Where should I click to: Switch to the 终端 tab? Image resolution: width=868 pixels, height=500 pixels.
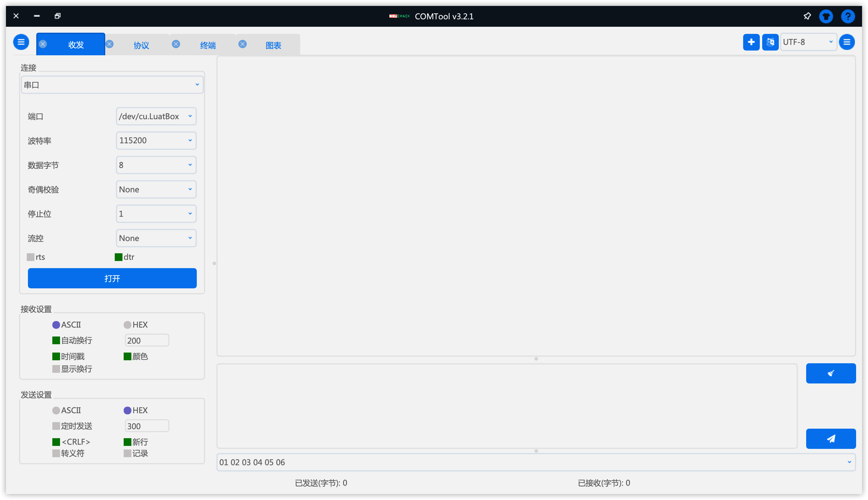pos(208,45)
